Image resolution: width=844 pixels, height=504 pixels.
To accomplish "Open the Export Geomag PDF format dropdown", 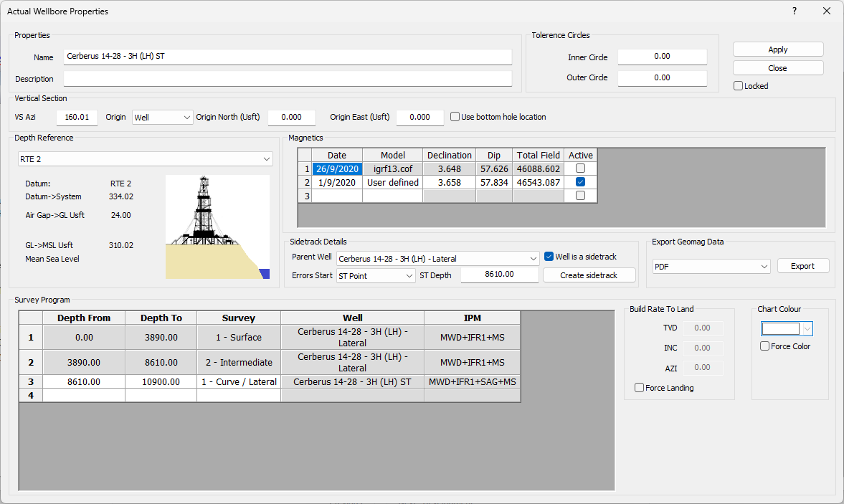I will pyautogui.click(x=711, y=266).
